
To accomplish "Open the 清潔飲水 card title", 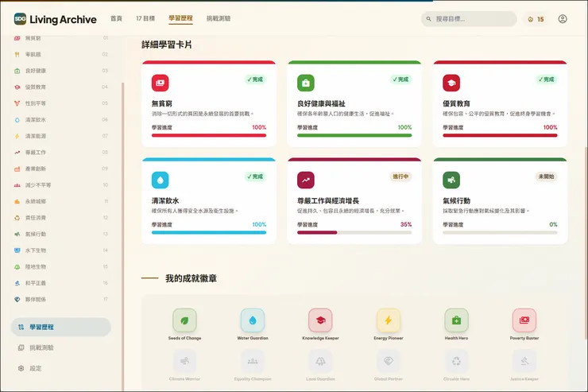I will (165, 200).
